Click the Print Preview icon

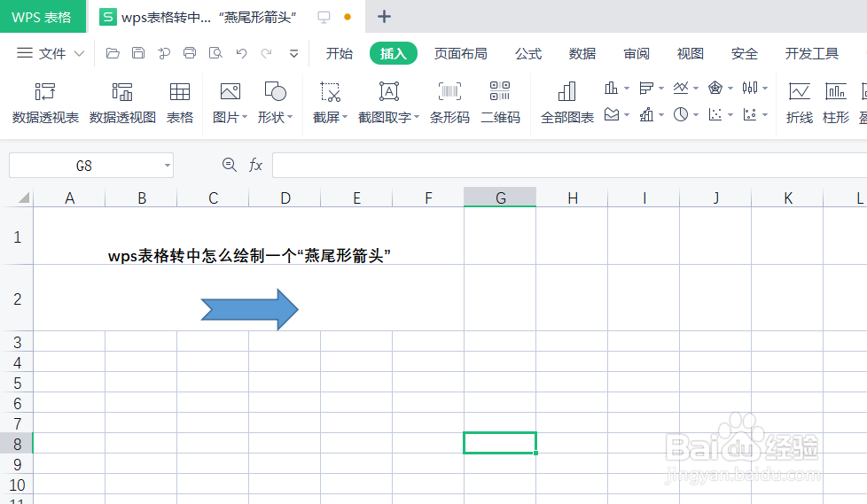(215, 53)
